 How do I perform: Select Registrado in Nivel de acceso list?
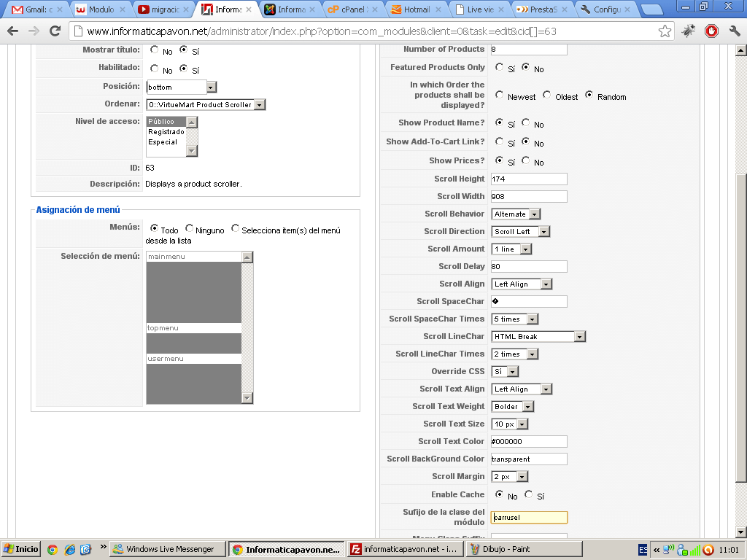pyautogui.click(x=166, y=132)
